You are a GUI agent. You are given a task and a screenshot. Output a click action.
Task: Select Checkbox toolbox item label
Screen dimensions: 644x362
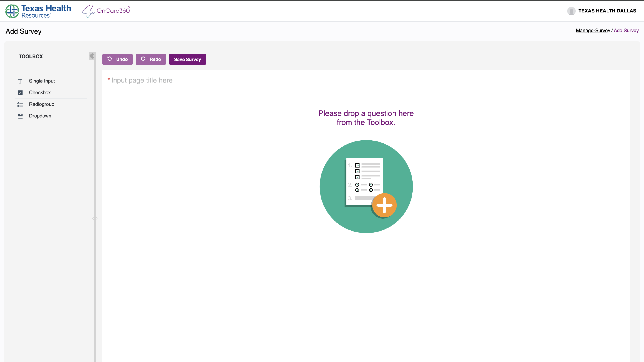tap(40, 93)
